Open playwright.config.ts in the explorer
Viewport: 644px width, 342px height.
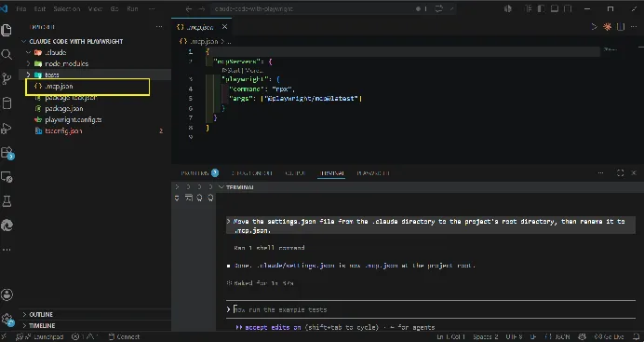tap(74, 120)
